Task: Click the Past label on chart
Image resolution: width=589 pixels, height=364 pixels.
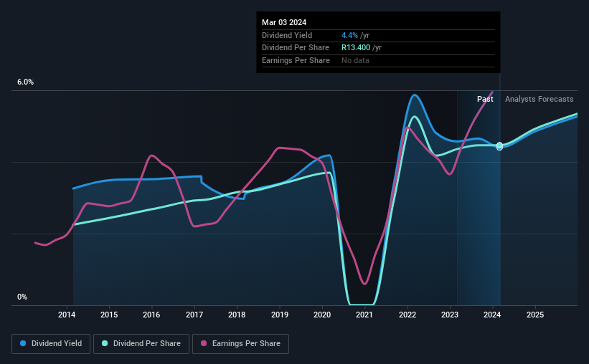Action: pos(485,99)
